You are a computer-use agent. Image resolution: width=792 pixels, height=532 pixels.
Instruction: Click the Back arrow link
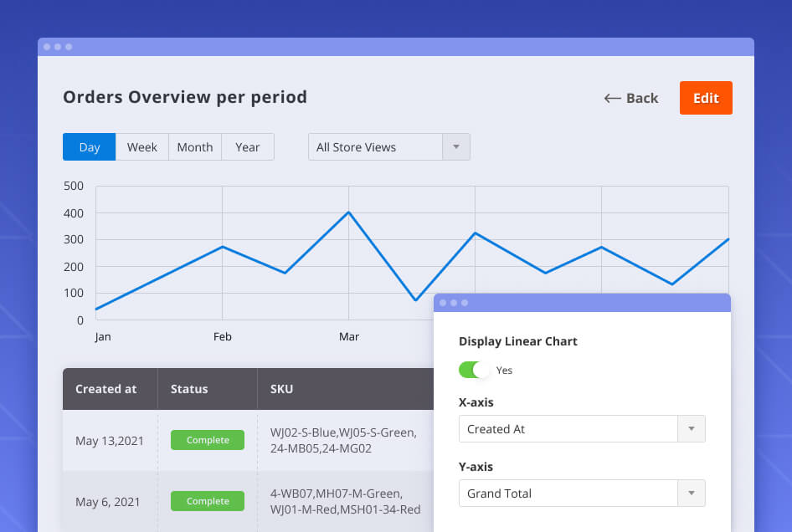pyautogui.click(x=631, y=98)
